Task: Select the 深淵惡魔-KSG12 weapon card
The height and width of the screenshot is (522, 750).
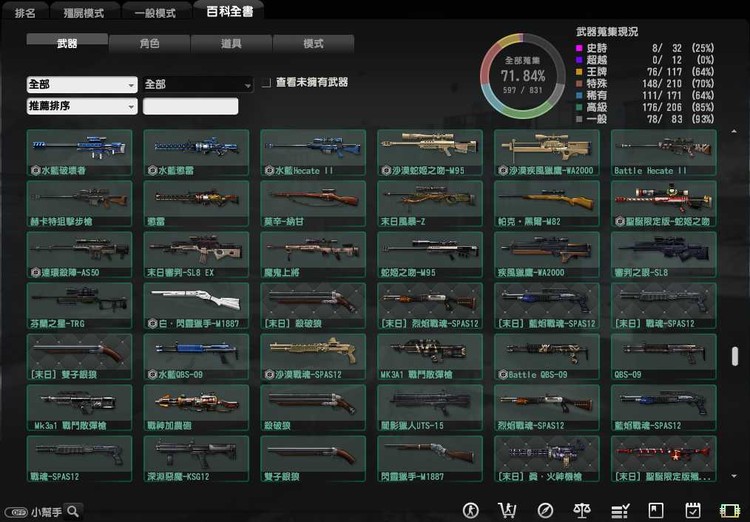Action: (x=196, y=458)
